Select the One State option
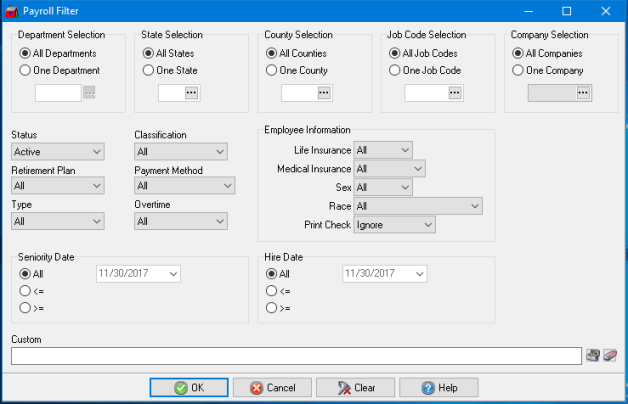 click(149, 71)
